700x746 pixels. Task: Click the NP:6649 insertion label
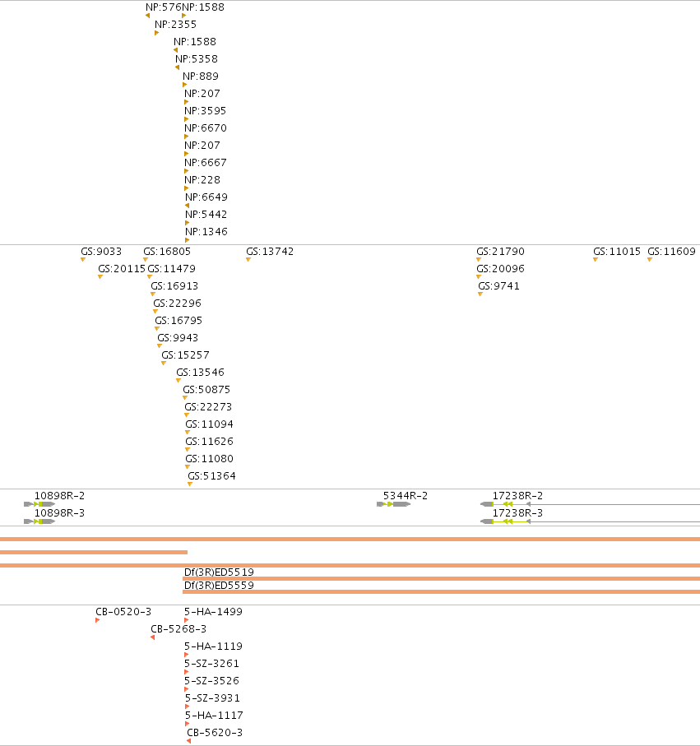click(x=206, y=197)
